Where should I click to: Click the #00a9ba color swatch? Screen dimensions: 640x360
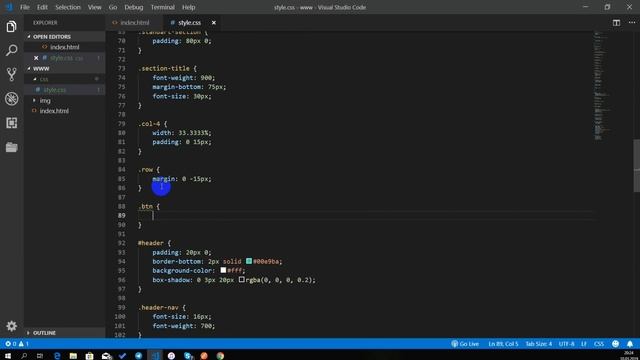249,261
